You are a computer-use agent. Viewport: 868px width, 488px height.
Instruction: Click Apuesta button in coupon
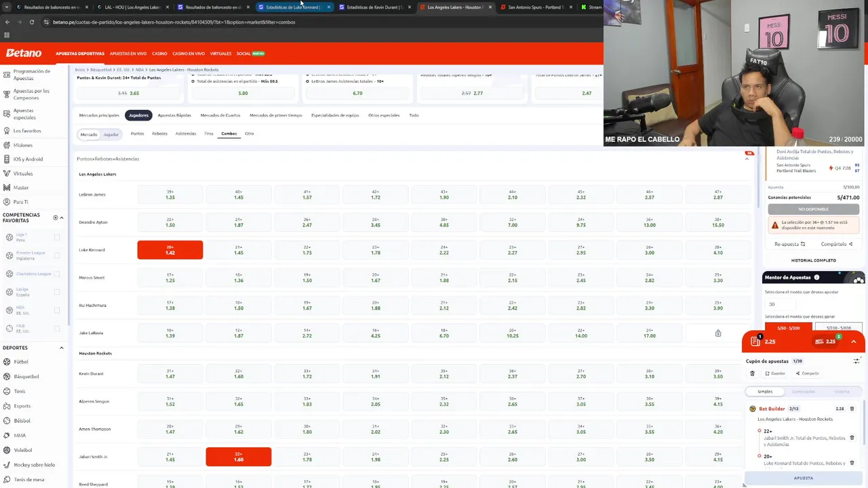(804, 478)
